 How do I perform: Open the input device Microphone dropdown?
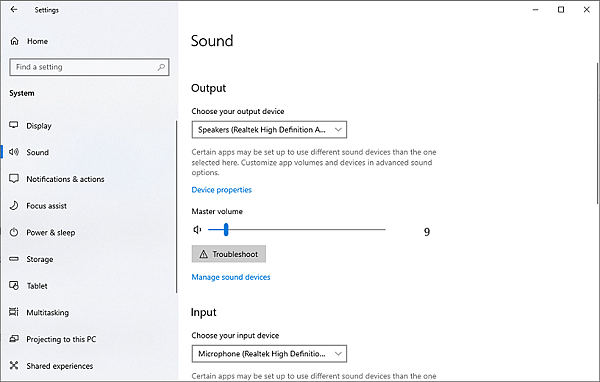269,354
